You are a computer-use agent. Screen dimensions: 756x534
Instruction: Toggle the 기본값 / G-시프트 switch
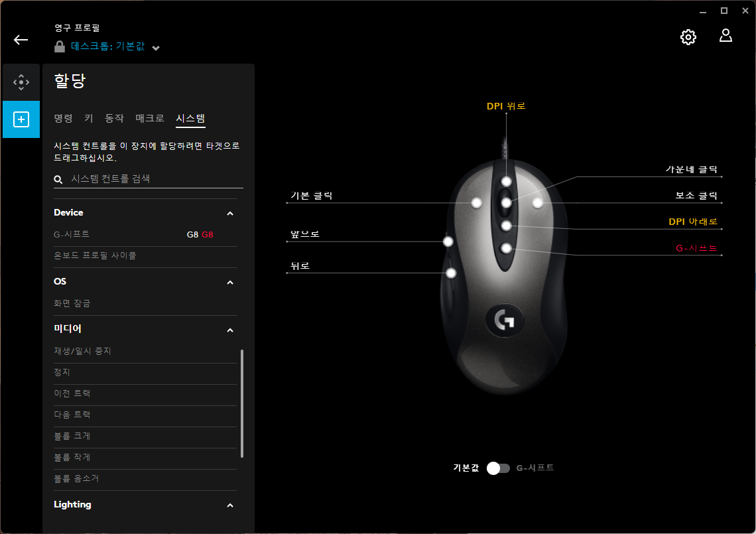click(498, 468)
